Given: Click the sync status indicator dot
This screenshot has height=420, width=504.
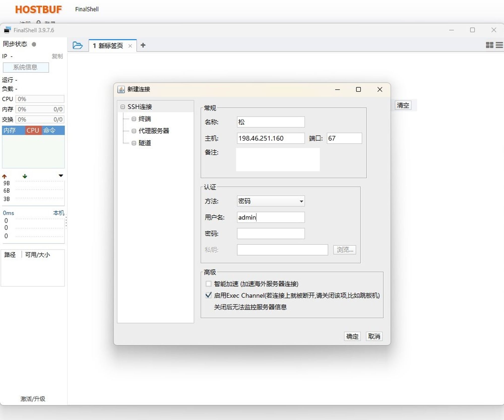Looking at the screenshot, I should [x=34, y=44].
